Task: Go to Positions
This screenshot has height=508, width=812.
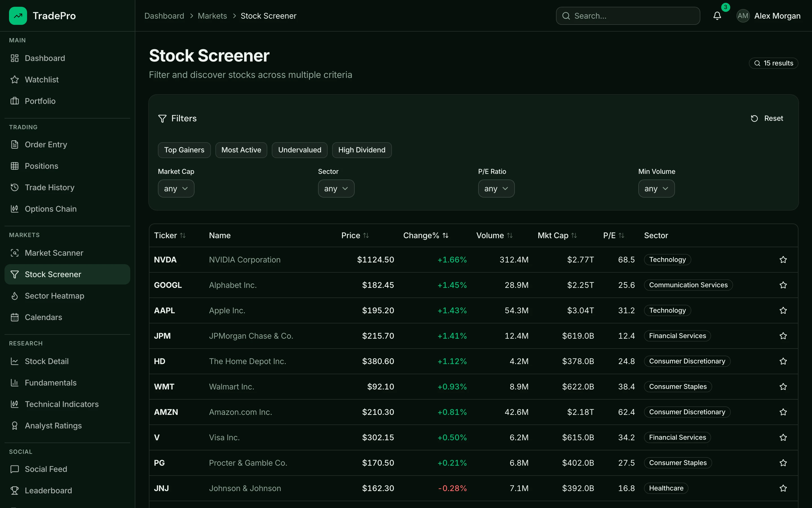Action: tap(67, 166)
